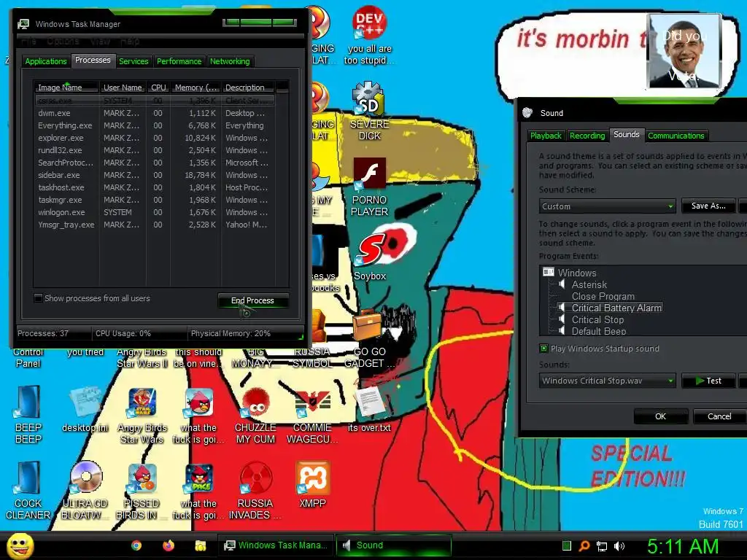Open the Dev-C++ desktop shortcut
Screen dimensions: 747x560
pyautogui.click(x=369, y=23)
